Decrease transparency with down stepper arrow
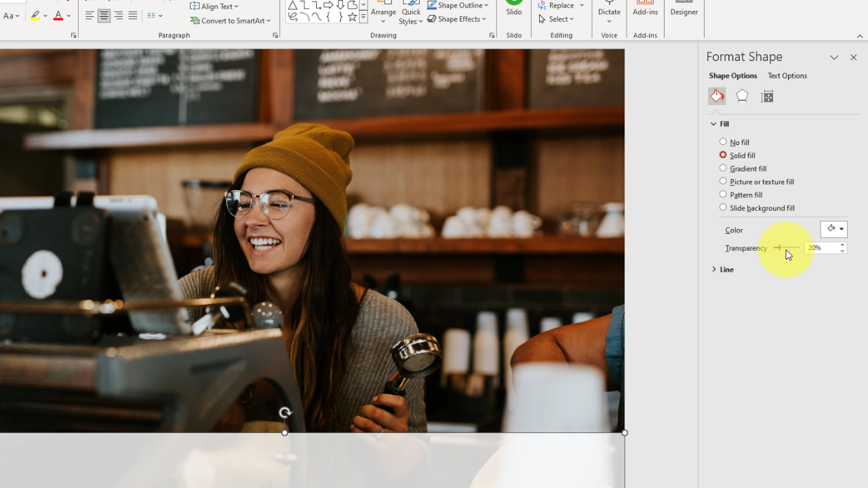 click(842, 251)
